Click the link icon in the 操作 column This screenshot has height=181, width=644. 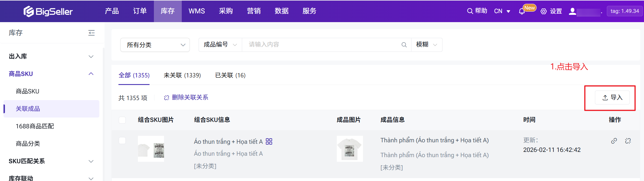[614, 141]
